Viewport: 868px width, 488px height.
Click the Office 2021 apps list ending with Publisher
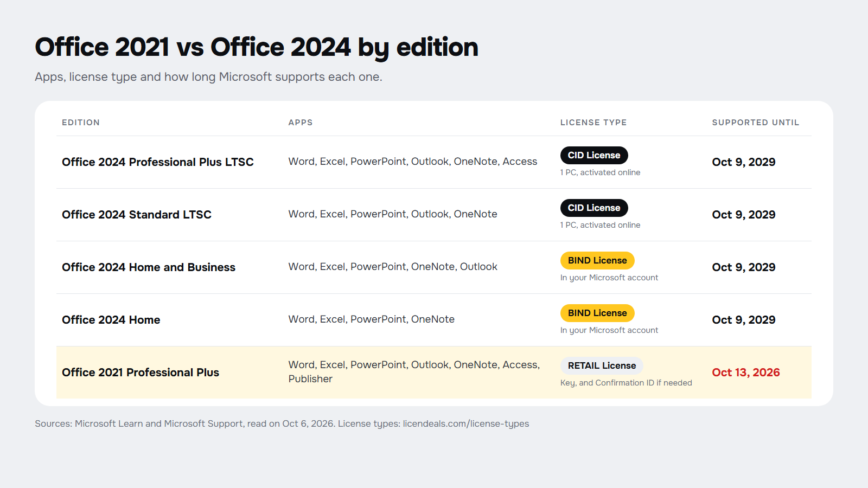coord(414,372)
